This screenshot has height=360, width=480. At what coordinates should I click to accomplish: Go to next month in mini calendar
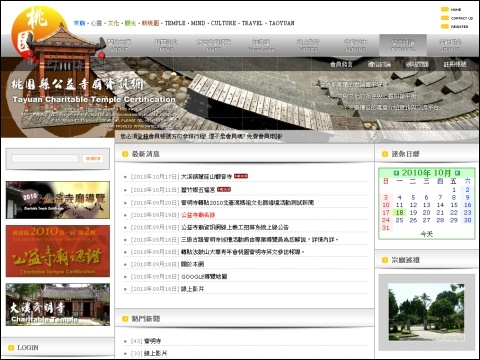click(x=457, y=173)
